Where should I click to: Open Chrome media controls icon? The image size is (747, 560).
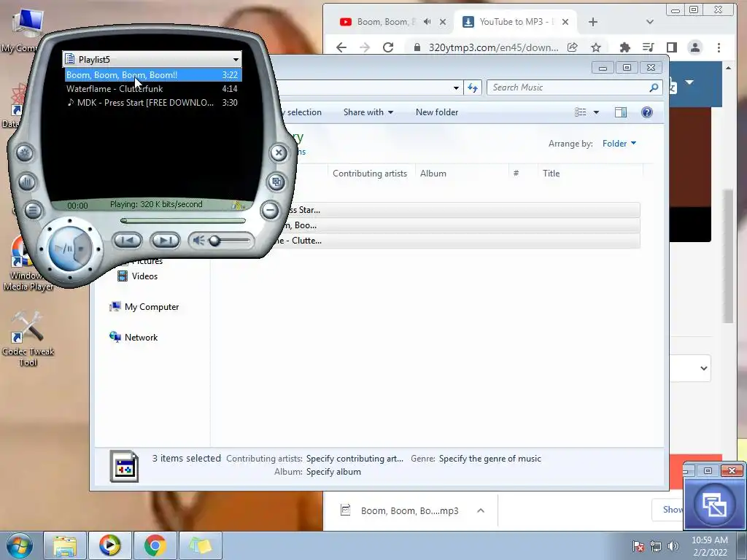(x=648, y=47)
